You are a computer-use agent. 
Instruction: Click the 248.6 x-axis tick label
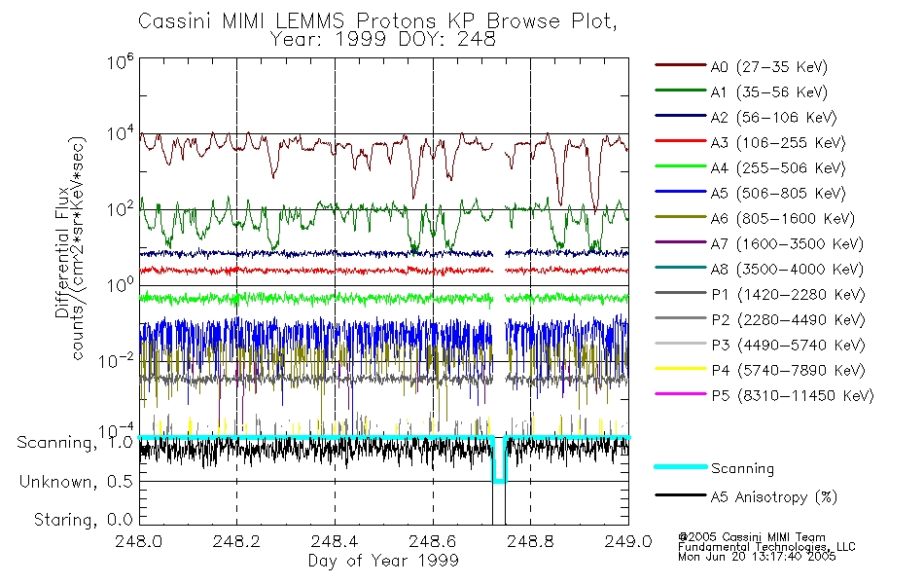(x=433, y=541)
